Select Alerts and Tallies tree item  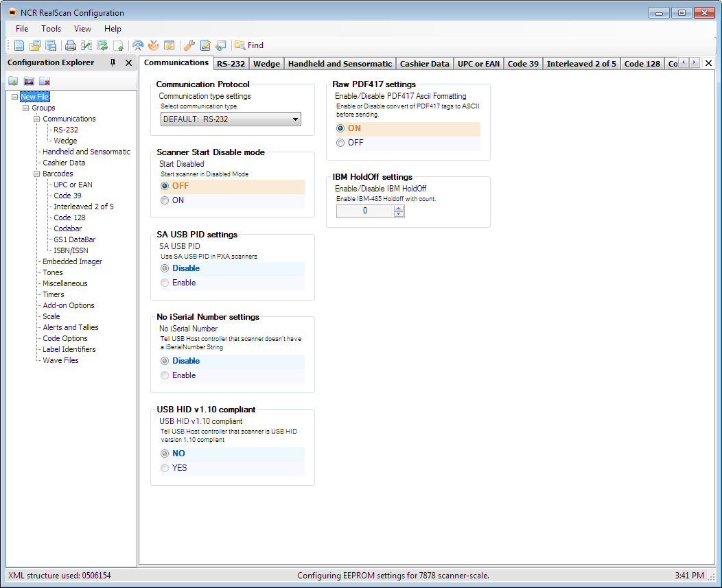coord(71,327)
